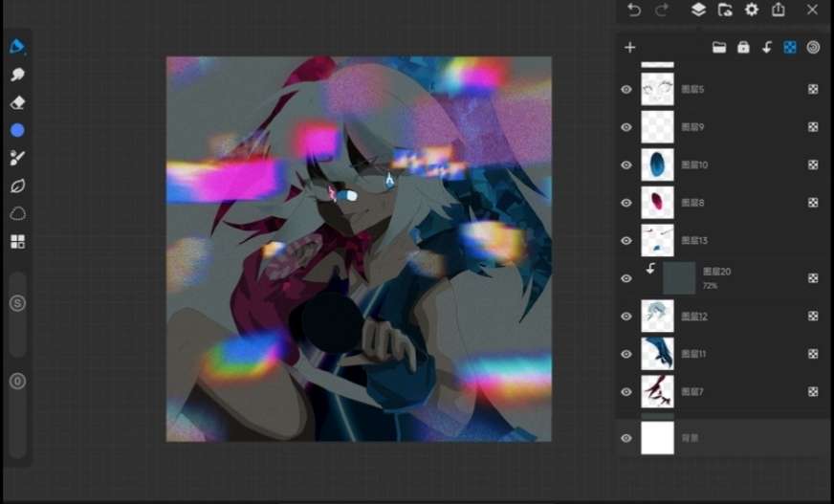This screenshot has height=504, width=834.
Task: Select the empty 图层9 thumbnail
Action: 657,127
